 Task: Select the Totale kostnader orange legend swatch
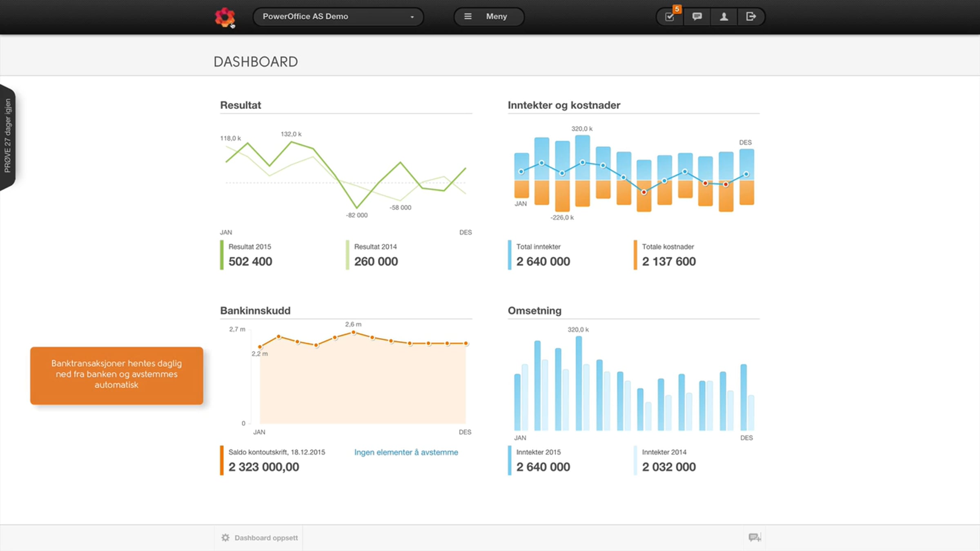coord(635,255)
